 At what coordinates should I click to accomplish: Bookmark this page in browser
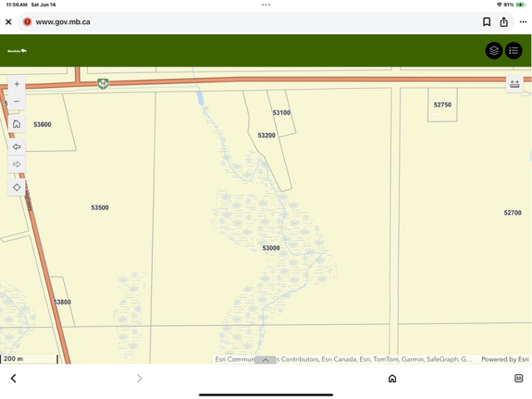click(487, 22)
